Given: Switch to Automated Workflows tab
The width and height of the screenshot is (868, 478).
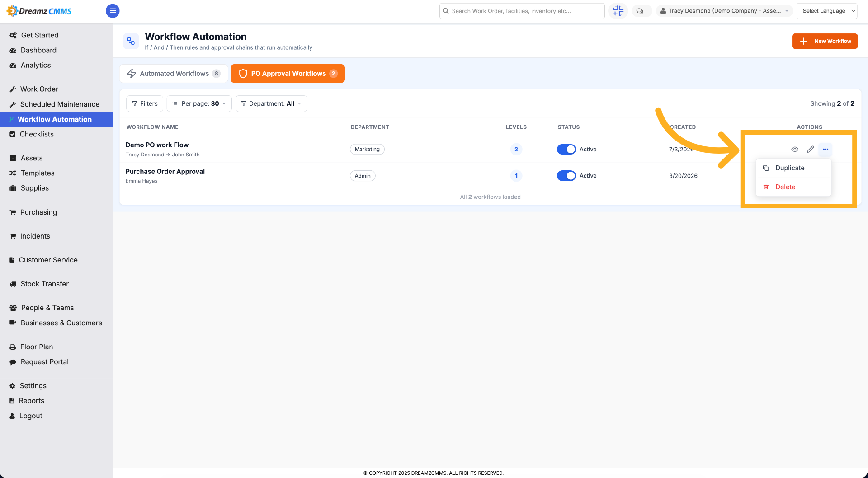Looking at the screenshot, I should click(x=174, y=74).
